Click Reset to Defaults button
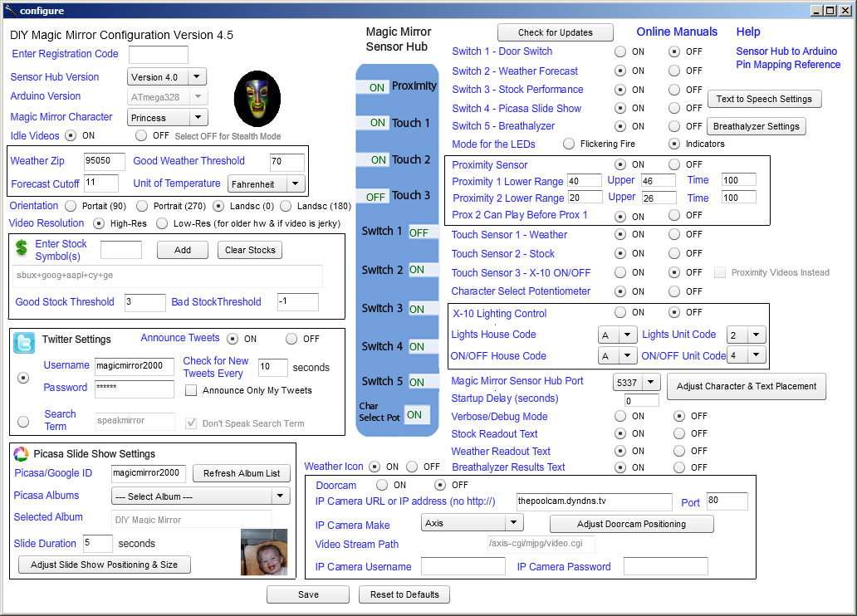 [x=404, y=594]
